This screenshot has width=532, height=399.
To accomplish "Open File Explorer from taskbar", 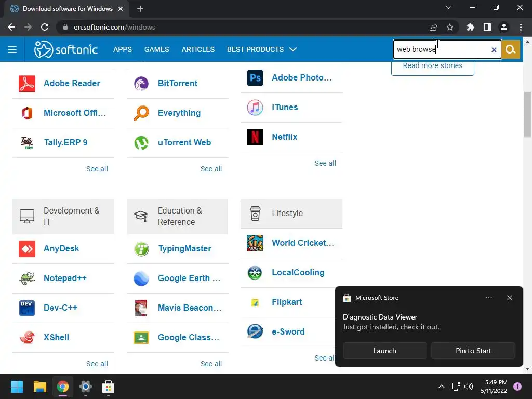I will [x=39, y=387].
